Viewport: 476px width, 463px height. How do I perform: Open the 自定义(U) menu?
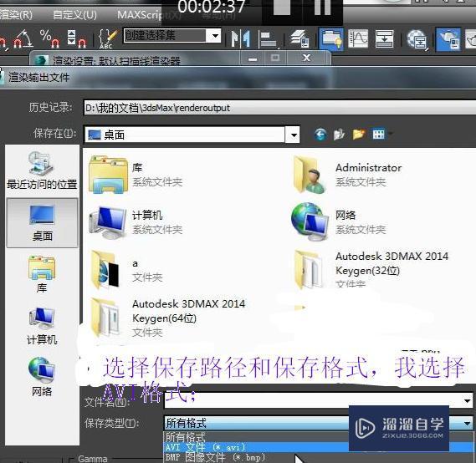coord(75,14)
